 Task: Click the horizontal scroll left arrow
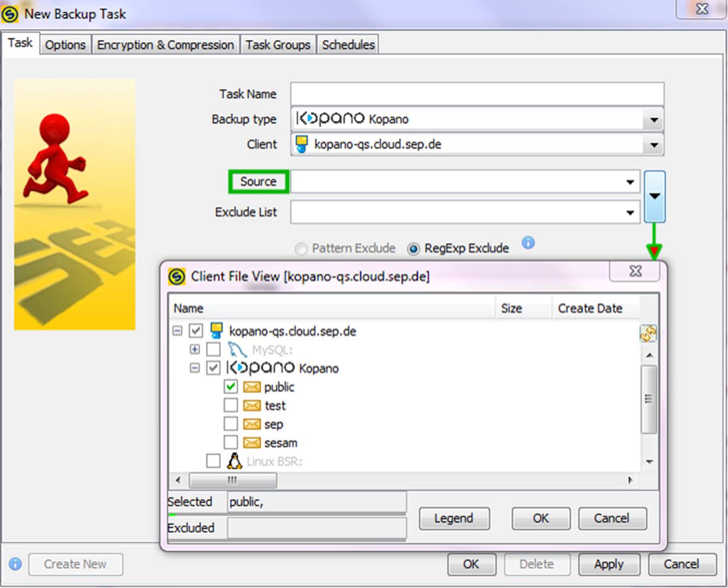tap(178, 480)
